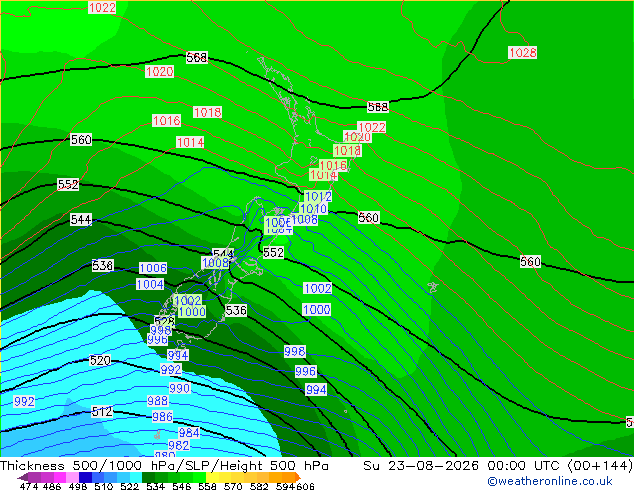Click the black 520 height contour label
This screenshot has height=490, width=634.
tap(100, 360)
